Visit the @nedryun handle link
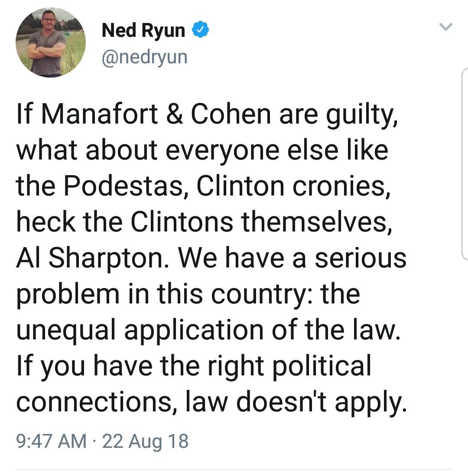Image resolution: width=468 pixels, height=476 pixels. pos(144,57)
